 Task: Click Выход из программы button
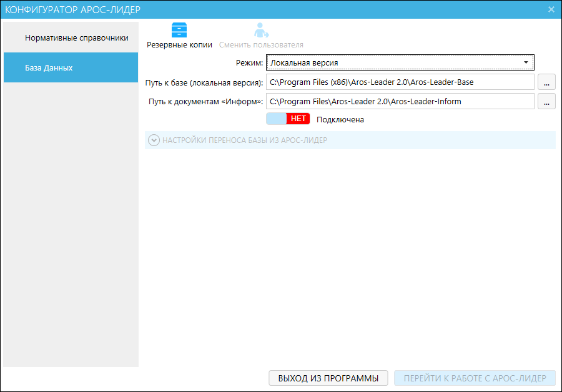point(328,378)
